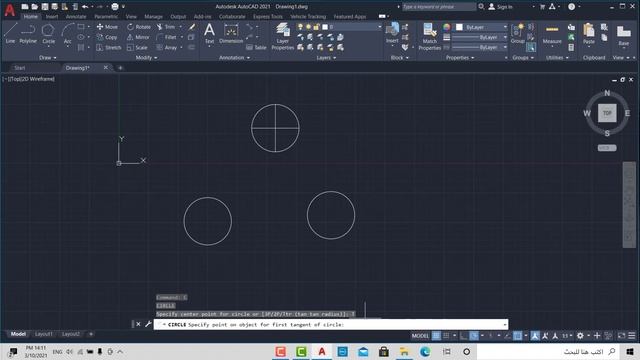640x360 pixels.
Task: Open status bar customization menu
Action: (631, 336)
